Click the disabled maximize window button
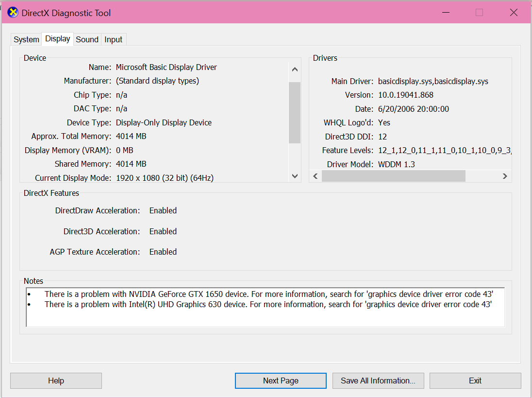 click(479, 13)
